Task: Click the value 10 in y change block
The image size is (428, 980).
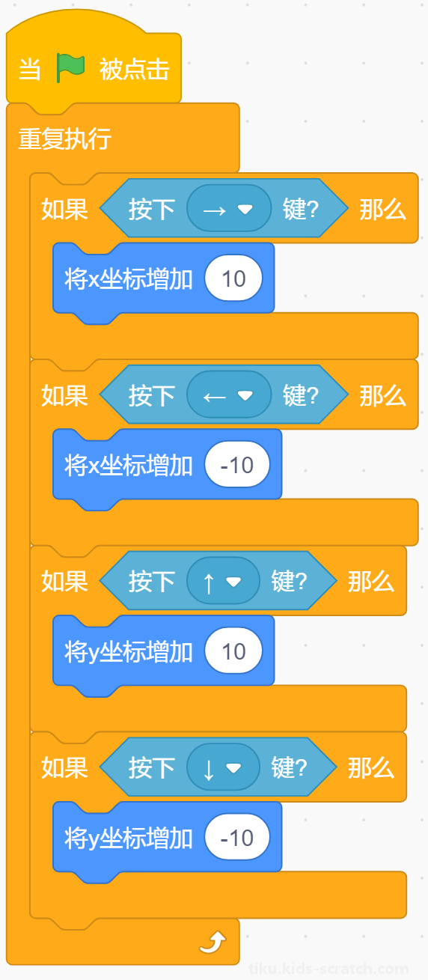Action: pyautogui.click(x=233, y=651)
